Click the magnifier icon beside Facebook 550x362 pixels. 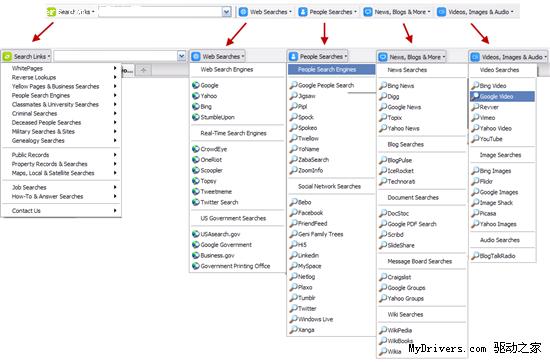point(294,213)
